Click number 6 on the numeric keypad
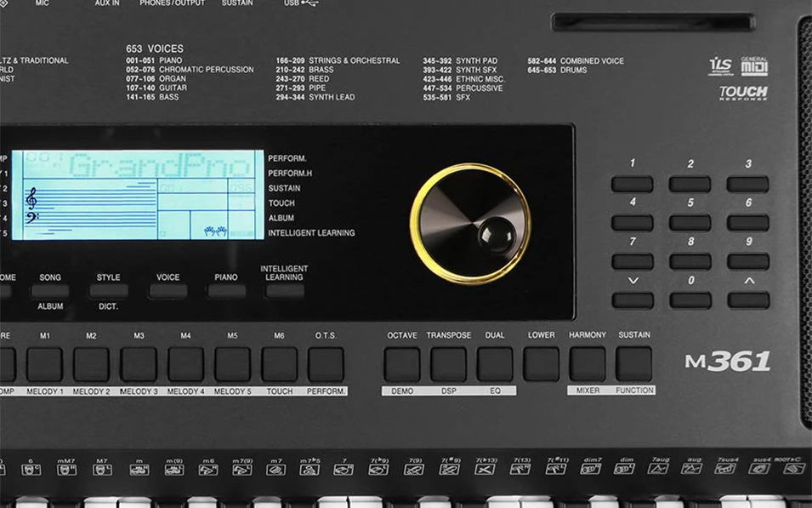Screen dimensions: 812x508 click(x=747, y=223)
